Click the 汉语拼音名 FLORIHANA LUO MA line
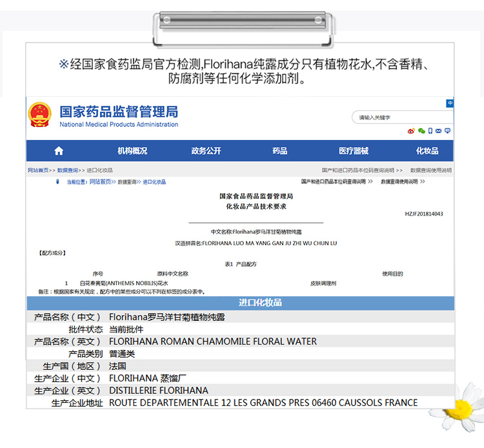 [x=256, y=243]
